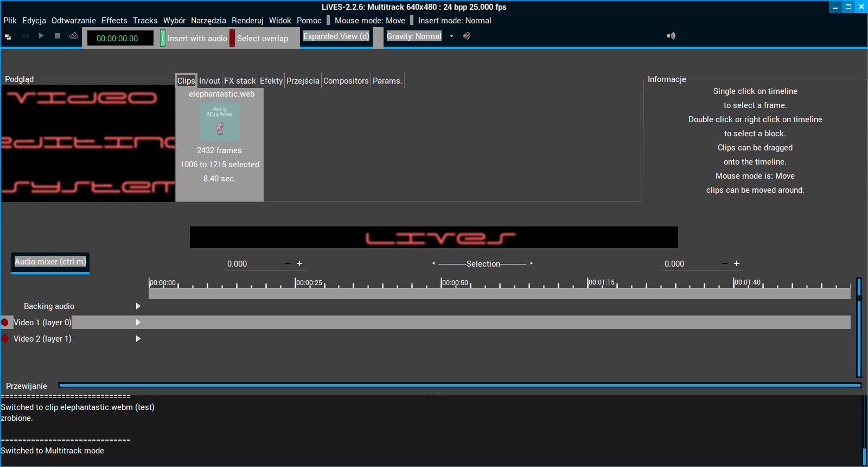Viewport: 868px width, 467px height.
Task: Rewind playback to the start
Action: click(x=25, y=36)
